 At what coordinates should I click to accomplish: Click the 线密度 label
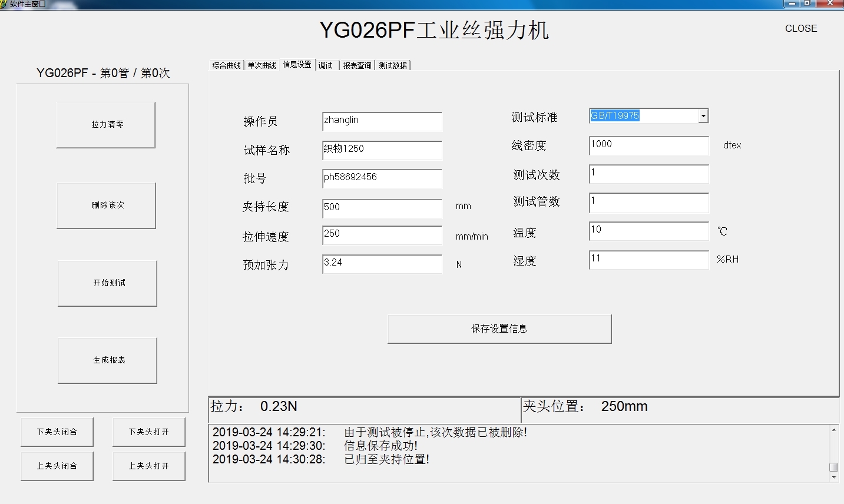point(529,145)
